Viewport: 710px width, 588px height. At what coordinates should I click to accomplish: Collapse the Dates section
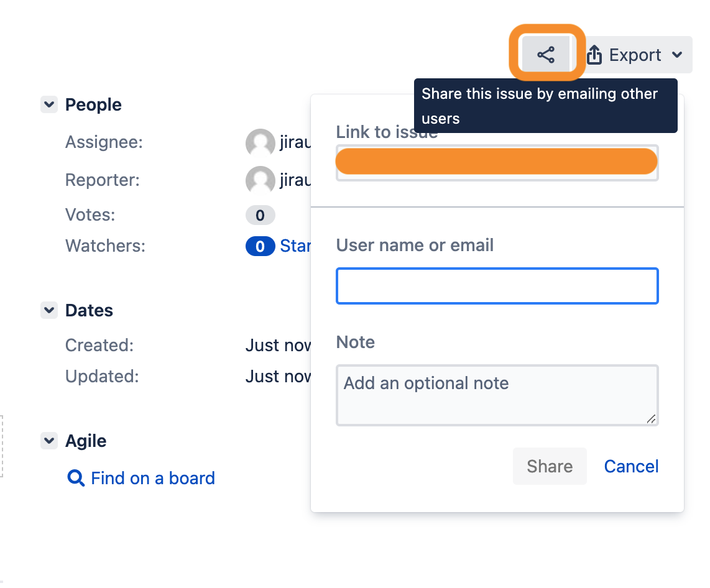[48, 310]
